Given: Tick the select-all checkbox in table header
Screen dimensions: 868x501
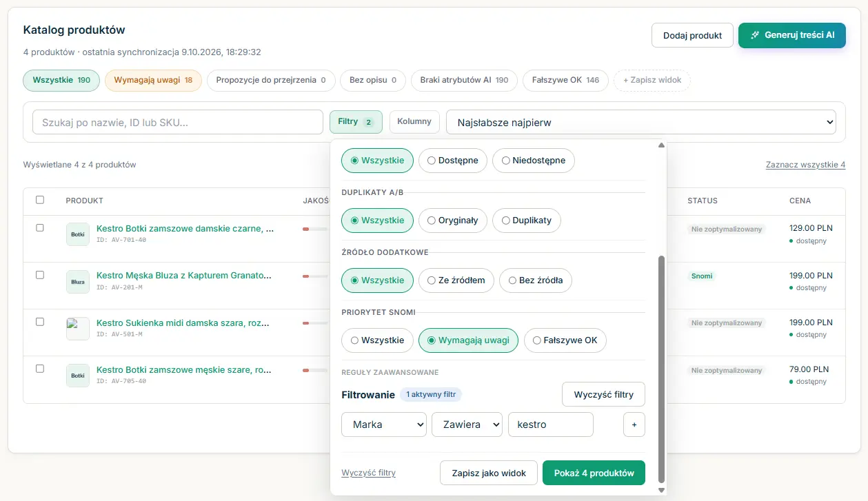Looking at the screenshot, I should pyautogui.click(x=40, y=200).
